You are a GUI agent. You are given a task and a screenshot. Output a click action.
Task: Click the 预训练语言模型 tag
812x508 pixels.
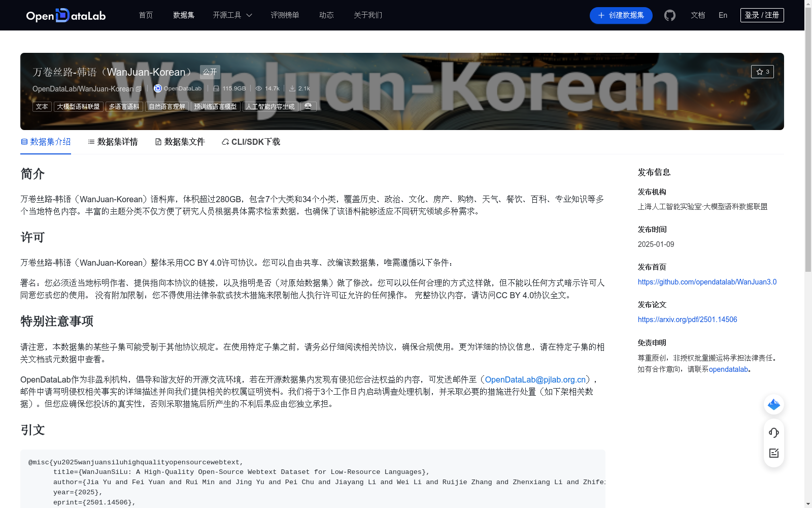(216, 107)
